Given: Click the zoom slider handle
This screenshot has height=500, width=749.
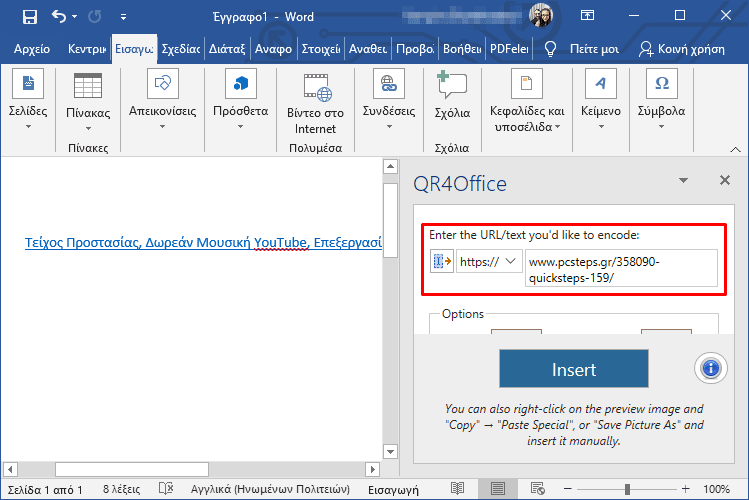Looking at the screenshot, I should [627, 489].
